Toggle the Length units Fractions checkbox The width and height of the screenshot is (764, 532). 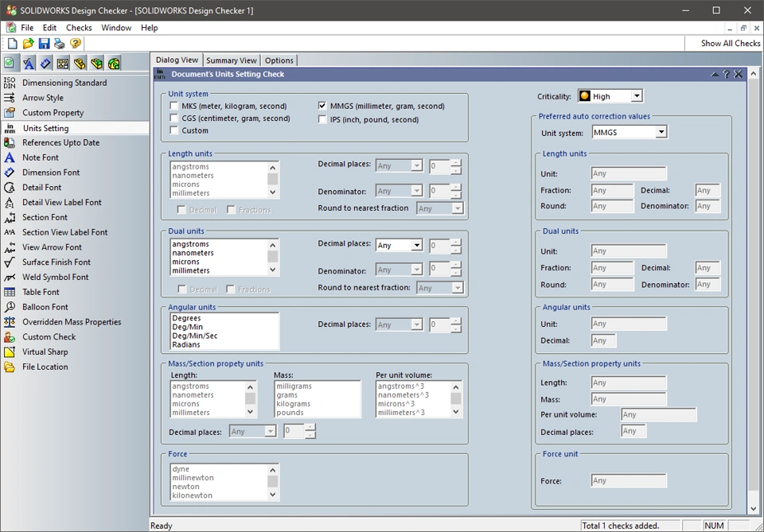[x=231, y=210]
